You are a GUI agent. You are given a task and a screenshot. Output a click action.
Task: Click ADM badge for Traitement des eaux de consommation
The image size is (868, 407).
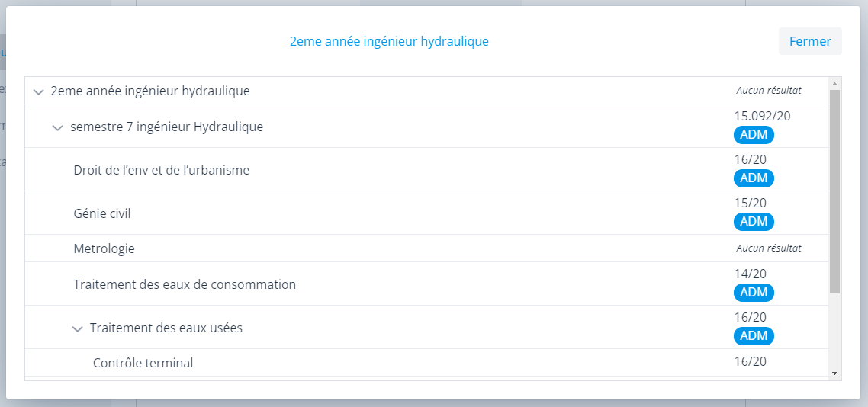pyautogui.click(x=754, y=293)
